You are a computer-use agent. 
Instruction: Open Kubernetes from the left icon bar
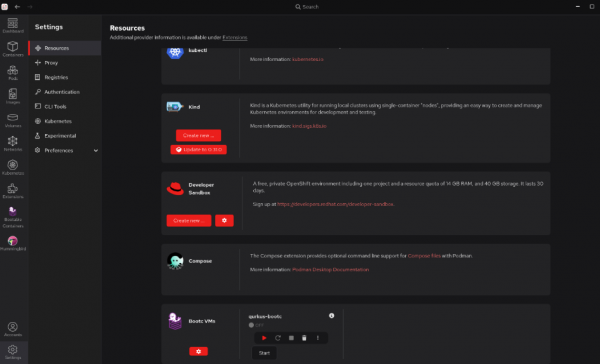13,167
